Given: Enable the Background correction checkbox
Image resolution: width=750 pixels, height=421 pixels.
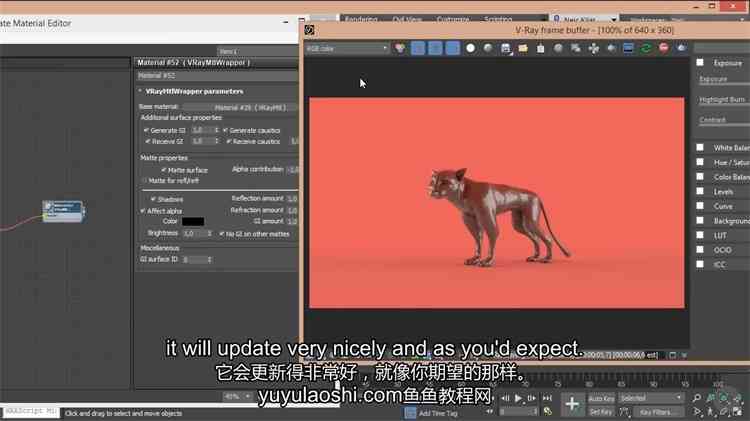Looking at the screenshot, I should pos(700,221).
